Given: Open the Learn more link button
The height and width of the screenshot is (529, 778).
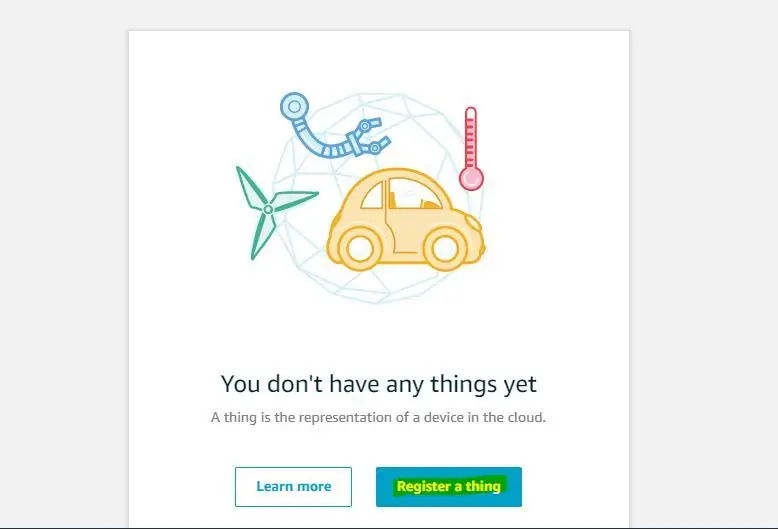Looking at the screenshot, I should point(293,486).
